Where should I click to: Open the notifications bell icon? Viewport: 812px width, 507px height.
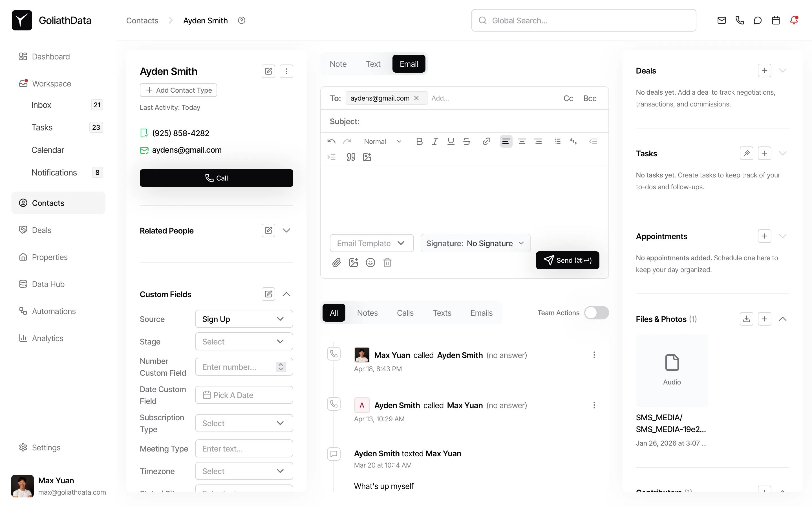point(794,20)
